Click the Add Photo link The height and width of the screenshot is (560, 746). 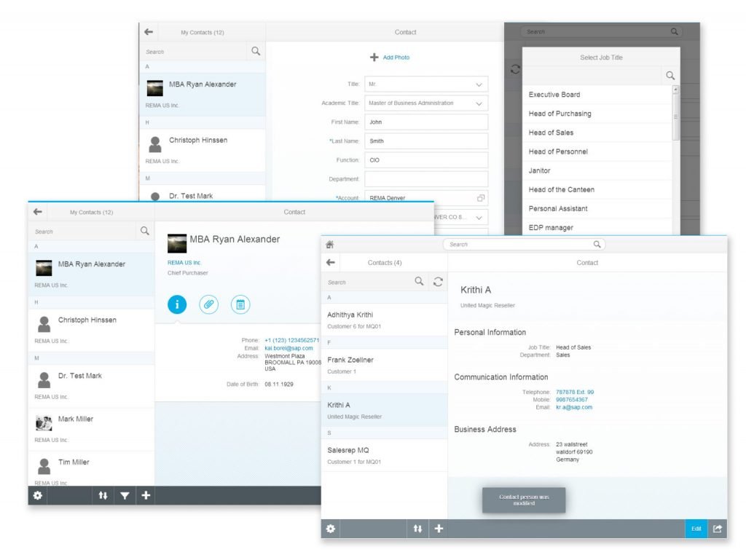click(390, 57)
